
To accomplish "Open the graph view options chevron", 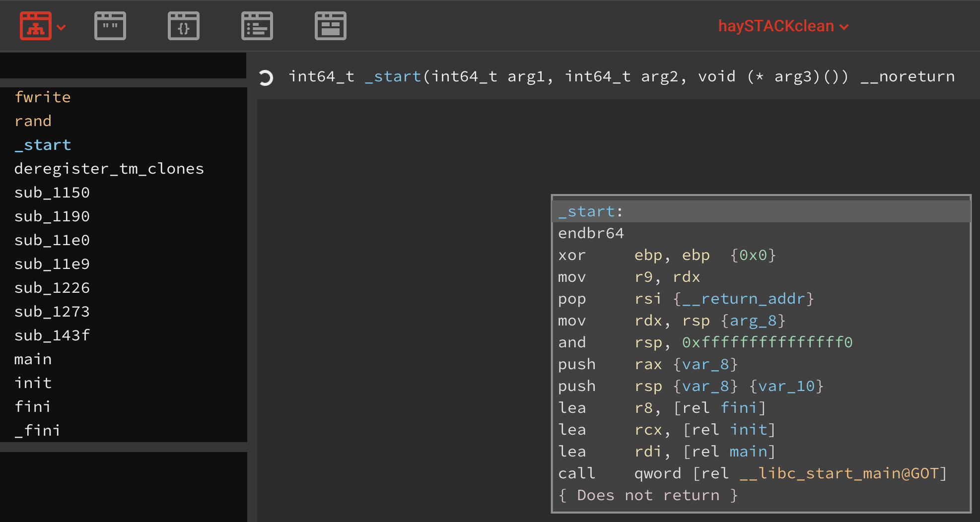I will [62, 27].
